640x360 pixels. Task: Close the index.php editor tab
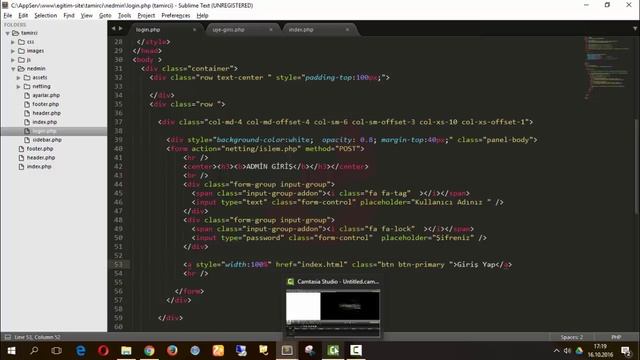pyautogui.click(x=347, y=29)
